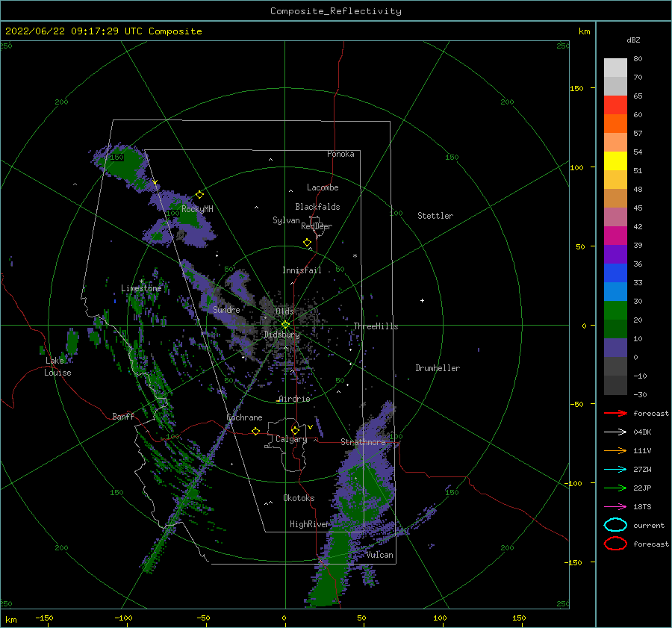The image size is (672, 628).
Task: Click the yellow diamond marker below RedDeer
Action: [308, 243]
